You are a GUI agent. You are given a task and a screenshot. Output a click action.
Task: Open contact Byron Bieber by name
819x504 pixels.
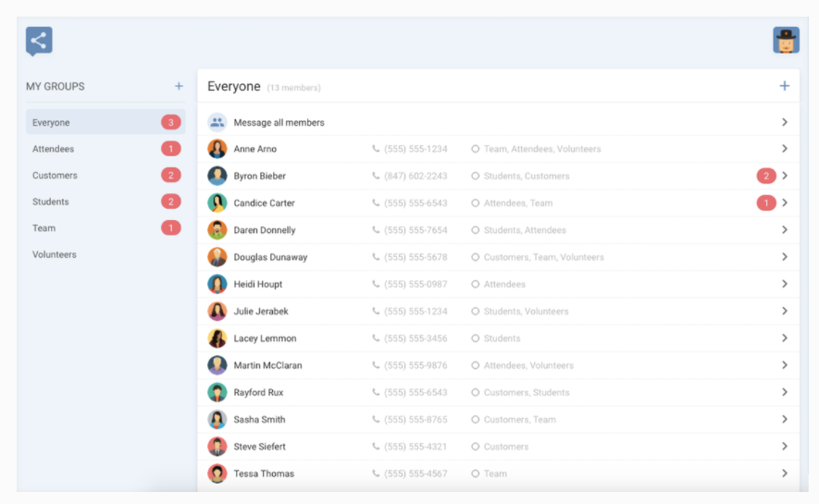tap(260, 177)
